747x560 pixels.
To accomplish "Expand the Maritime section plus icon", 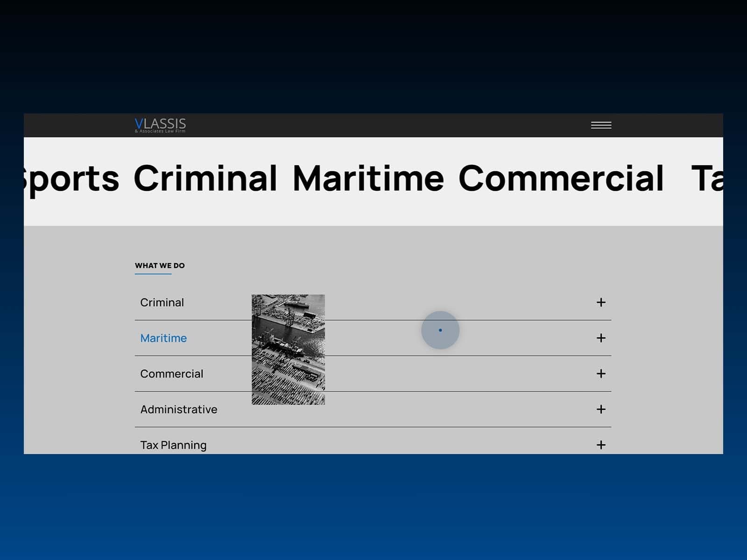I will [x=601, y=338].
